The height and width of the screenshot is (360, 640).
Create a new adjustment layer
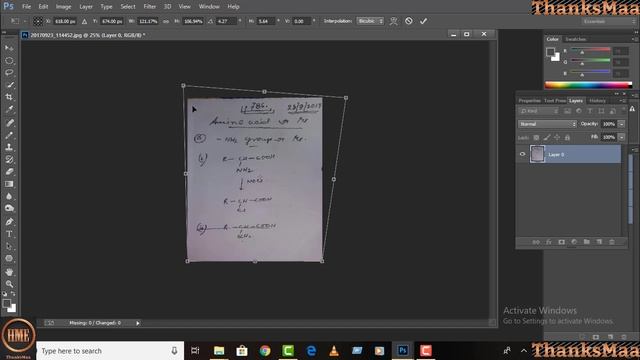[x=574, y=242]
